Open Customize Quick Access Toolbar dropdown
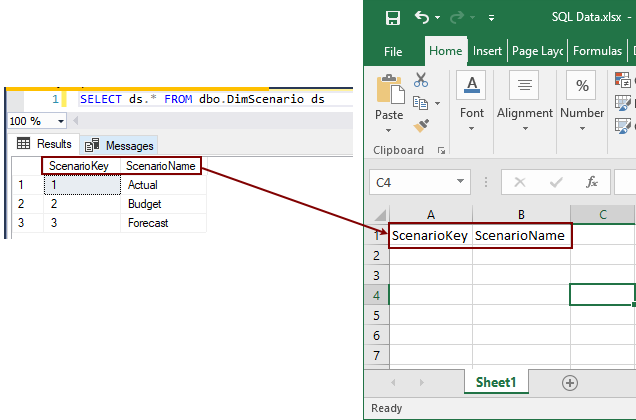The height and width of the screenshot is (420, 636). (x=491, y=18)
